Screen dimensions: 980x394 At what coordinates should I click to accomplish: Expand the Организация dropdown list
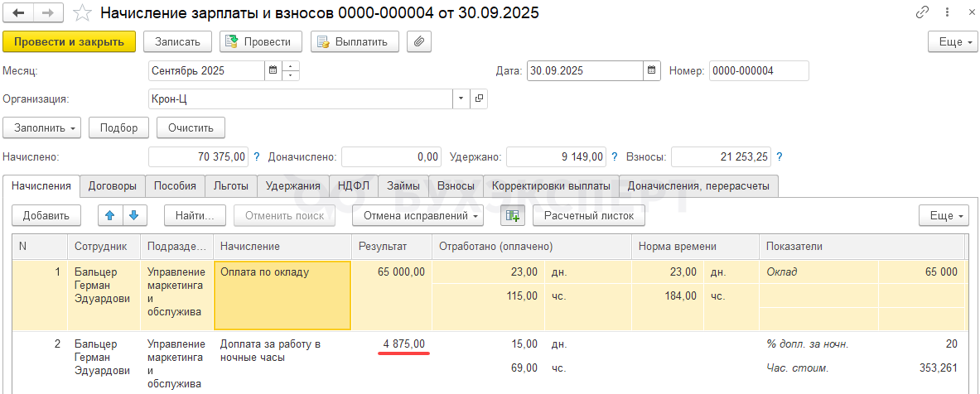(461, 99)
